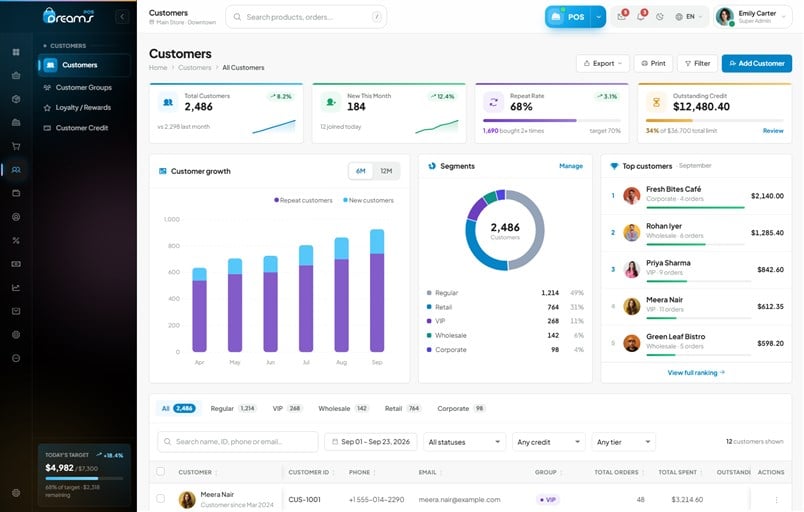Open the All statuses dropdown

[x=464, y=442]
